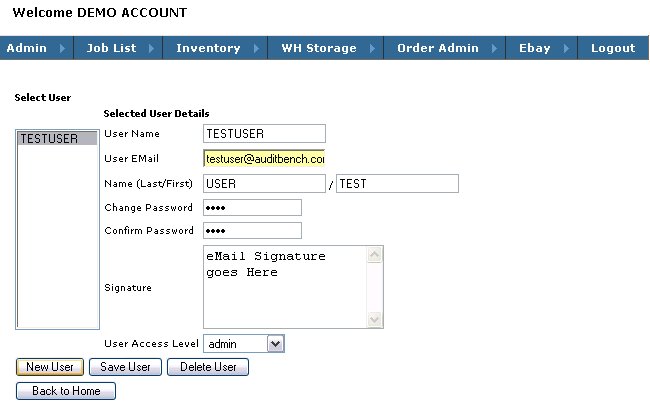Viewport: 650px width, 414px height.
Task: Click the User EMail field
Action: coord(264,159)
